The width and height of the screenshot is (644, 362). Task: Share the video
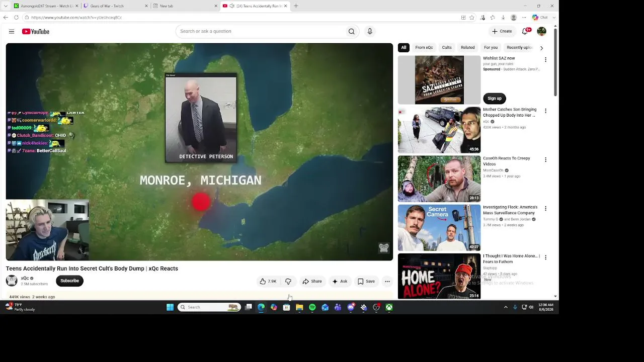coord(312,282)
